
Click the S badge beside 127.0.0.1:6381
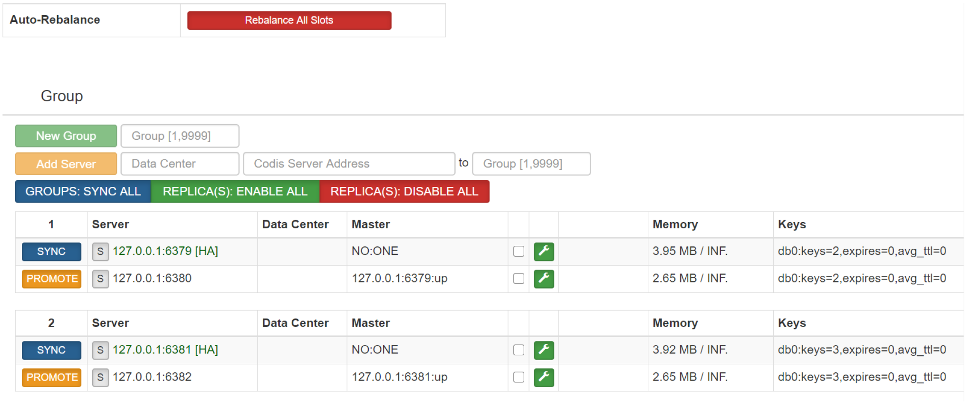pyautogui.click(x=100, y=350)
